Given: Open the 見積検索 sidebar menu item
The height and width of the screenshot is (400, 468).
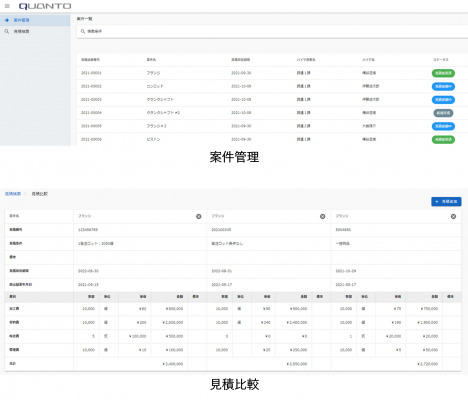Looking at the screenshot, I should point(35,31).
